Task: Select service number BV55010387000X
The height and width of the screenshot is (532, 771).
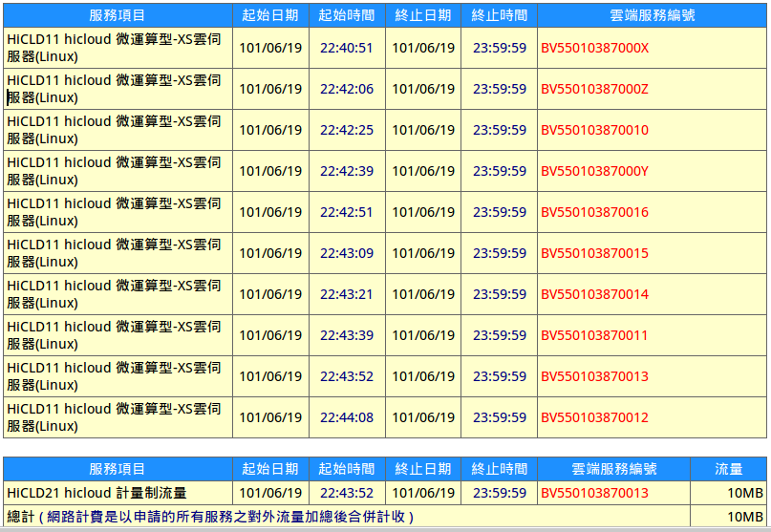Action: 594,48
